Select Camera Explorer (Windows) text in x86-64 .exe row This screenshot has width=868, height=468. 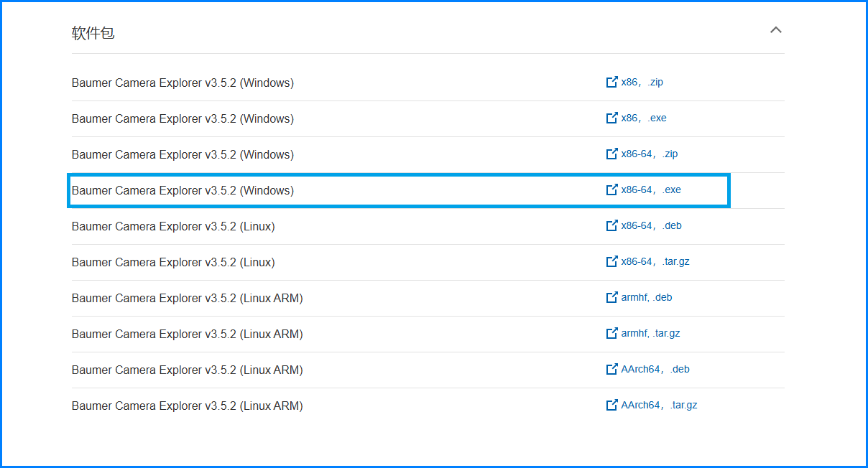tap(183, 190)
